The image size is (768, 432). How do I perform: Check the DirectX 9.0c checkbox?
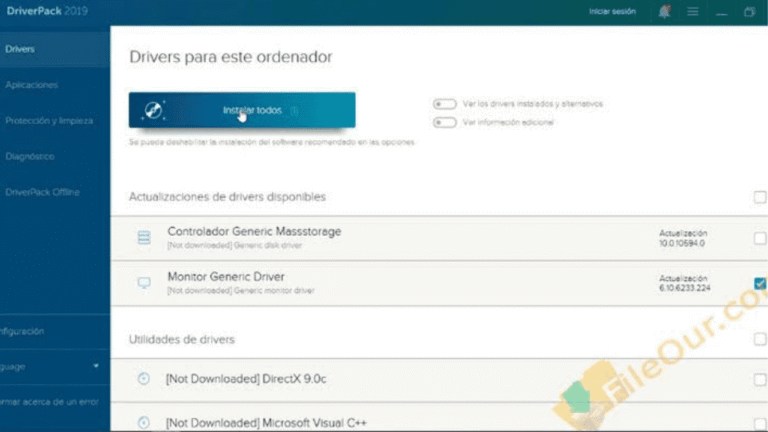(x=760, y=379)
